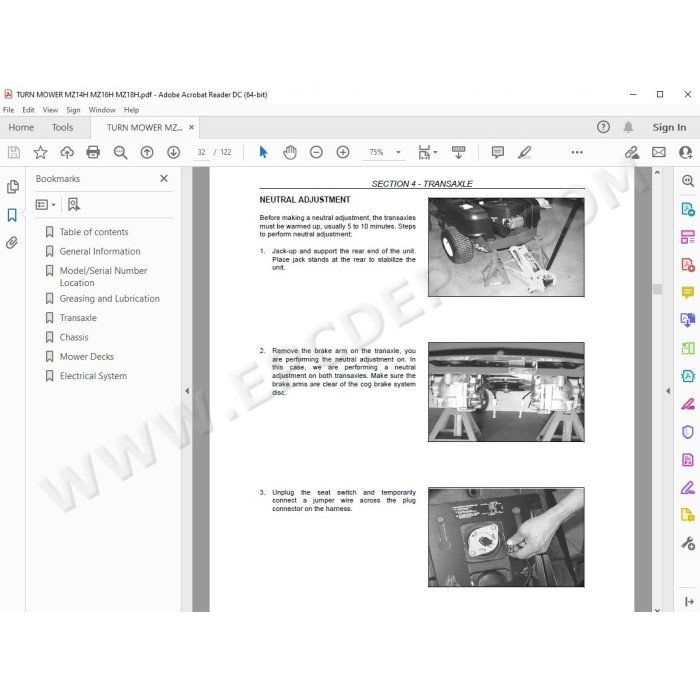The width and height of the screenshot is (700, 700).
Task: Collapse the right tools pane arrow
Action: coord(668,391)
